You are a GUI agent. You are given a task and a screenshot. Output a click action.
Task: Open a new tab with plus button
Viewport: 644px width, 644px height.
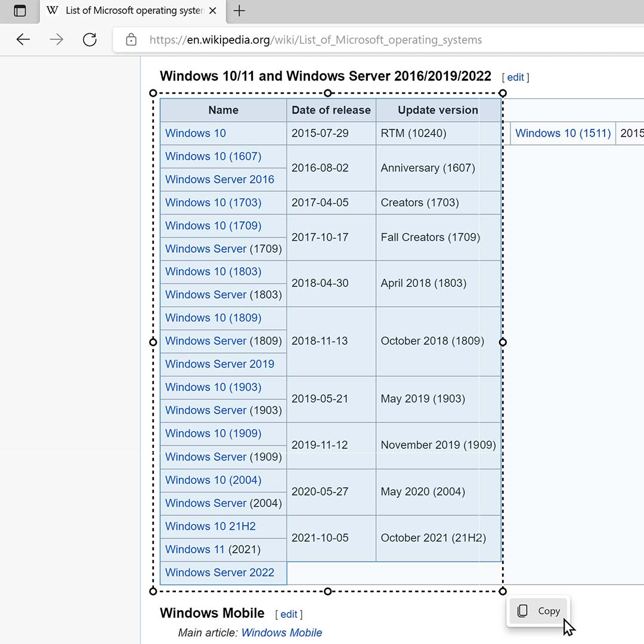239,11
